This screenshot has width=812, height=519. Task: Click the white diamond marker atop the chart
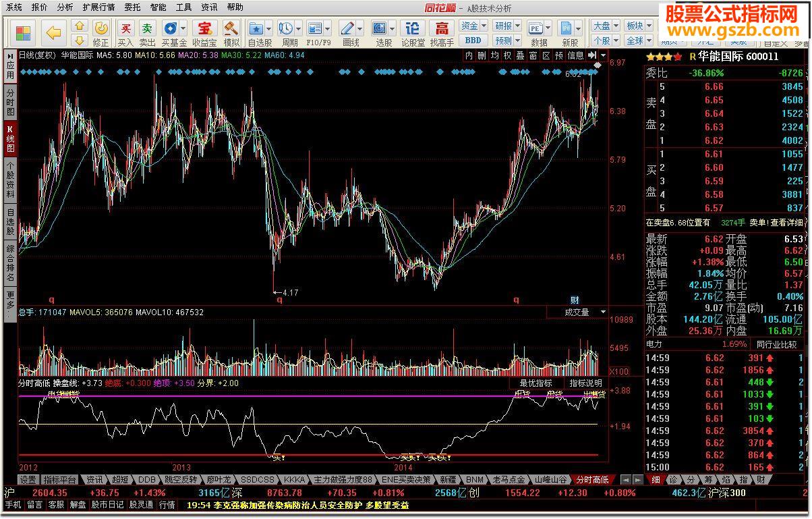(x=596, y=65)
